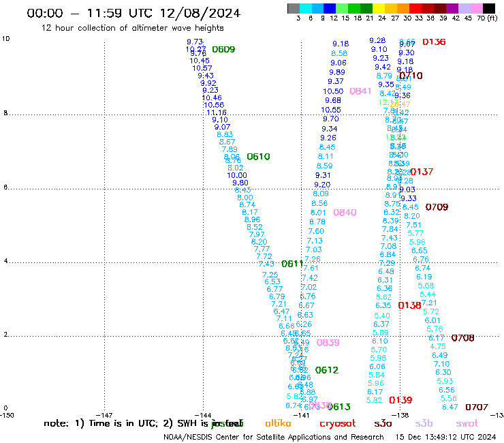Select the dark blue 12 ft legend swatch
504x443 pixels.
click(330, 8)
